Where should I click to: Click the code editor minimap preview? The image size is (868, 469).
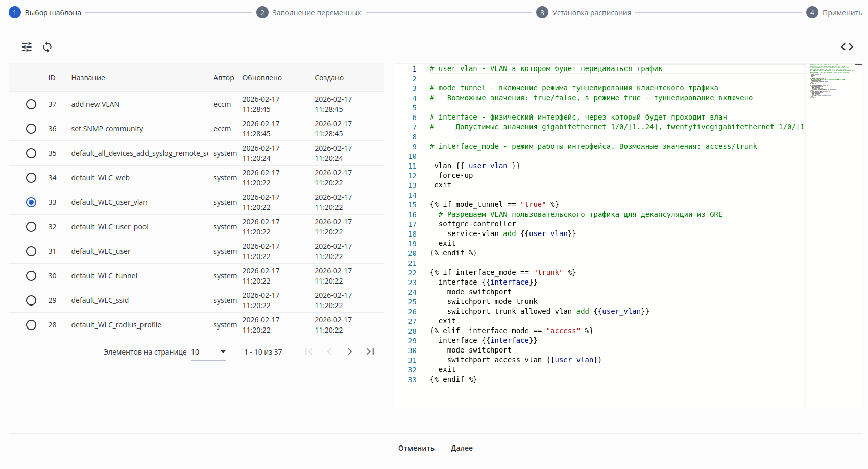coord(830,82)
